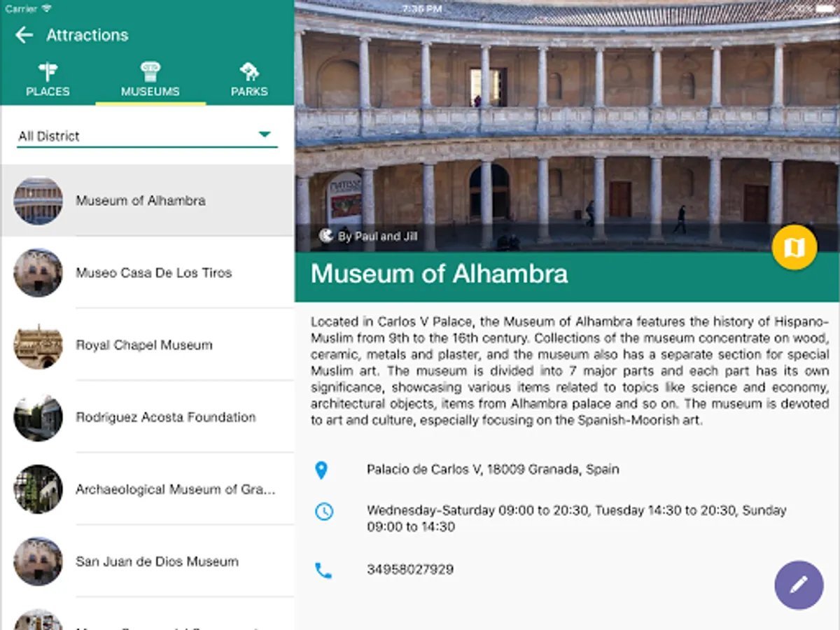Select San Juan de Dios Museum
The image size is (840, 630).
(147, 561)
